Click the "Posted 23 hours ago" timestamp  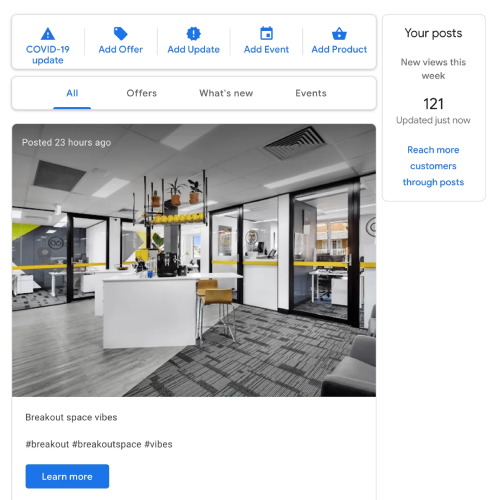click(x=66, y=143)
